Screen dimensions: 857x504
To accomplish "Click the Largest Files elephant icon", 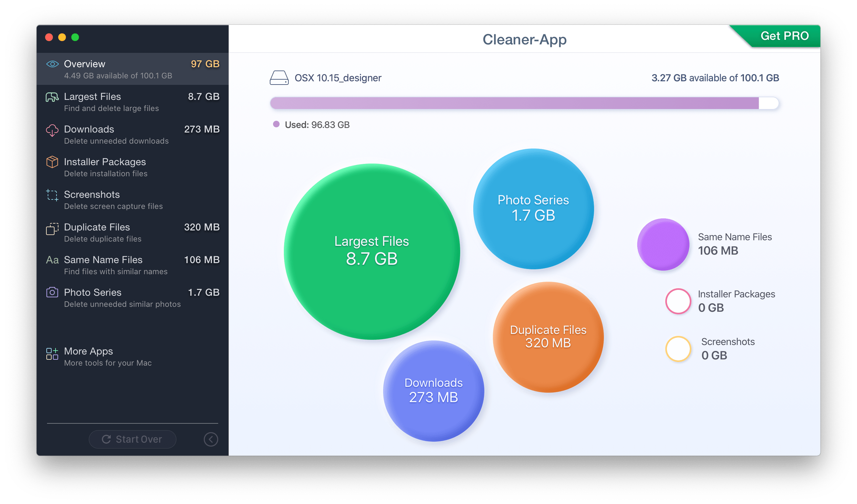I will pos(52,97).
